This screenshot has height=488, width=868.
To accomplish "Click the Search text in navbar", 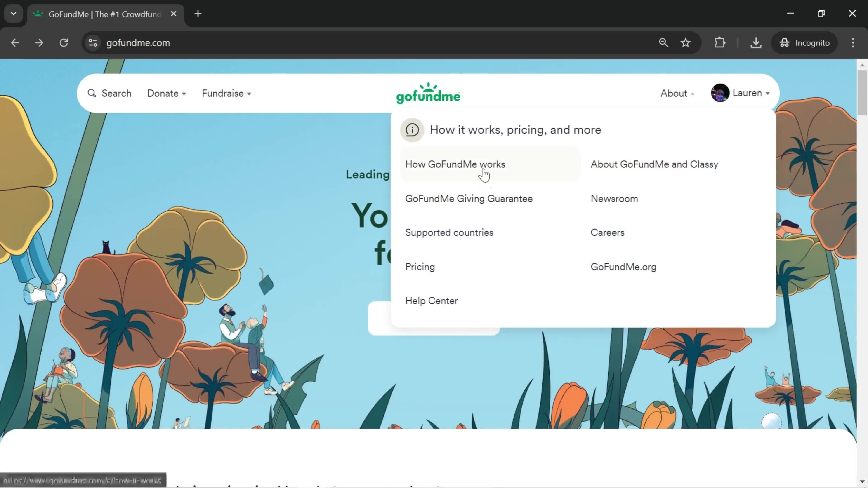I will coord(117,93).
